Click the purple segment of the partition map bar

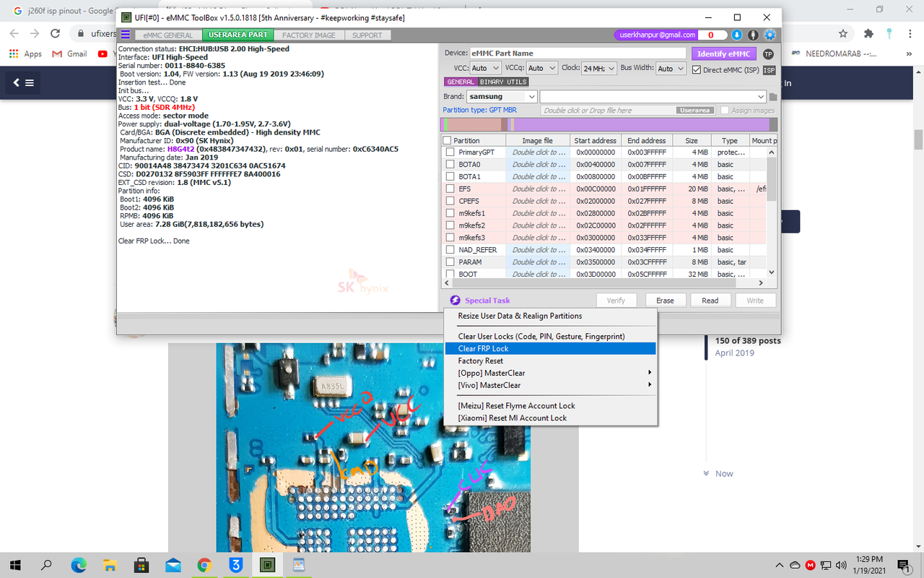coord(641,124)
